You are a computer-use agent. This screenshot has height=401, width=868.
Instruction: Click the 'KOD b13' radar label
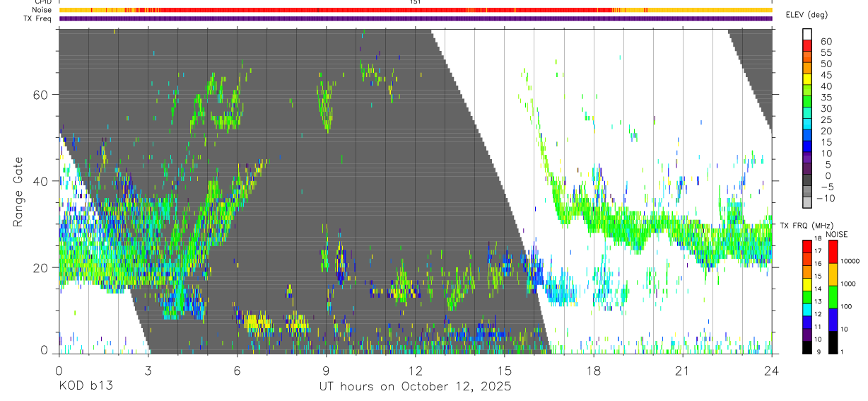(x=86, y=386)
